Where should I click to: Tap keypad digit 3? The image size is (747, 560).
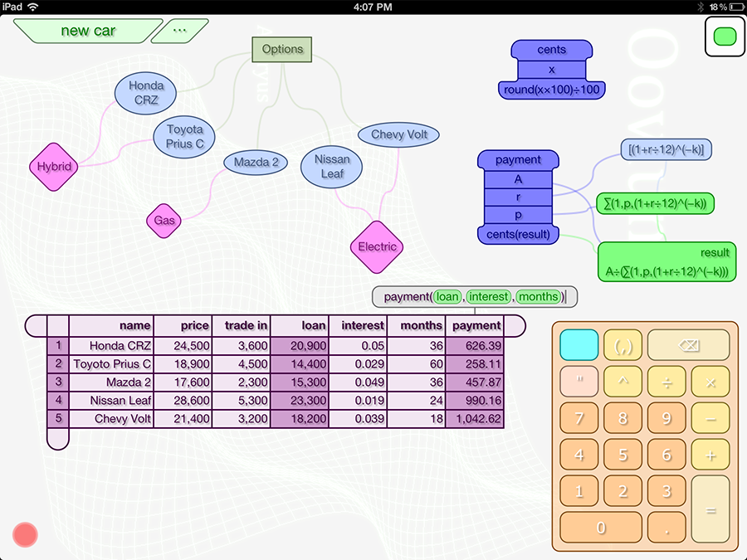pos(666,491)
